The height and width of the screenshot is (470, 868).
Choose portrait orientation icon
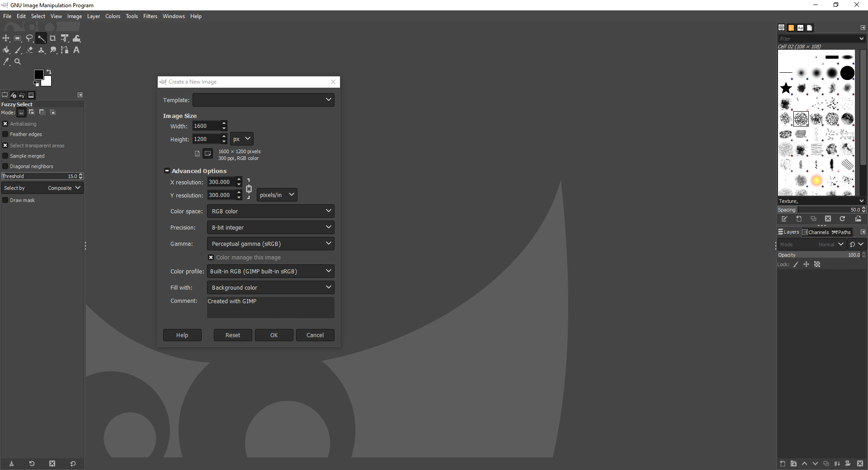[197, 154]
